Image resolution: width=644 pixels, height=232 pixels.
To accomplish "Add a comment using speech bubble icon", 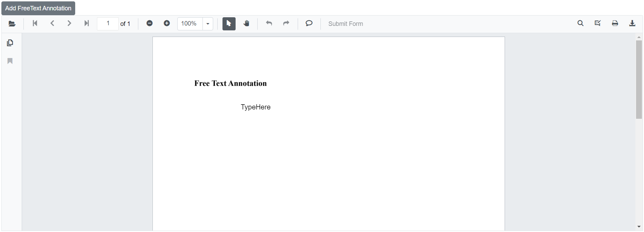I will coord(309,23).
